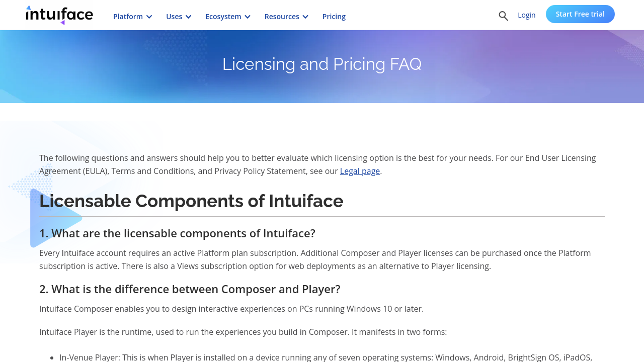This screenshot has height=362, width=644.
Task: Follow the Legal page hyperlink
Action: [x=360, y=171]
